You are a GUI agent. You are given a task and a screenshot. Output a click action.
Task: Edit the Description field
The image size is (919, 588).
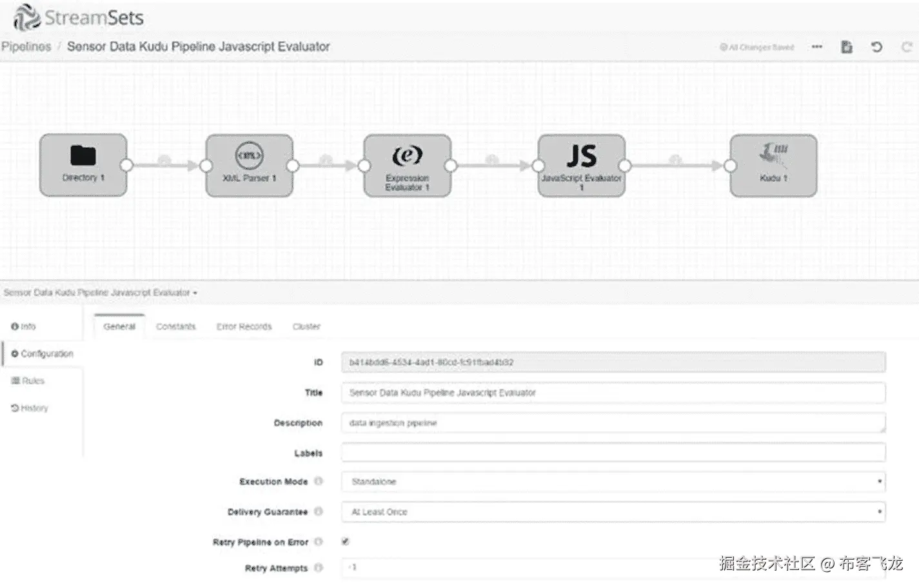[613, 423]
